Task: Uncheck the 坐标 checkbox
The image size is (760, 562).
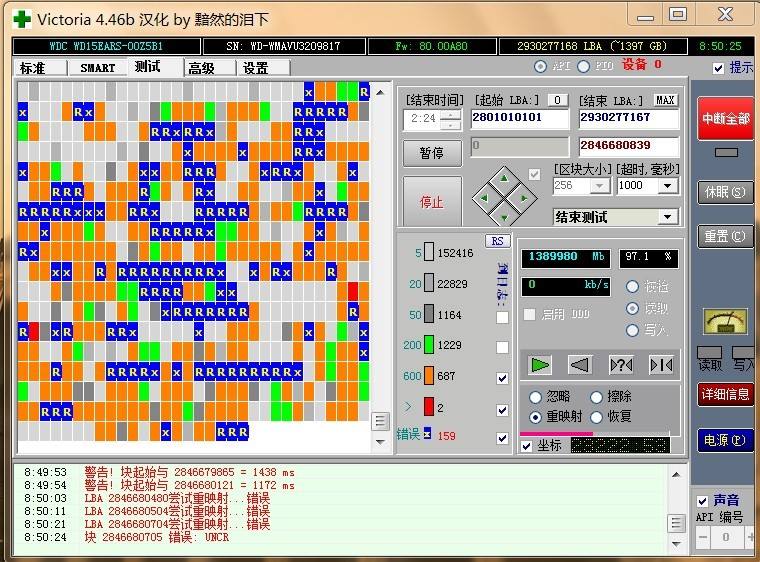Action: [527, 446]
